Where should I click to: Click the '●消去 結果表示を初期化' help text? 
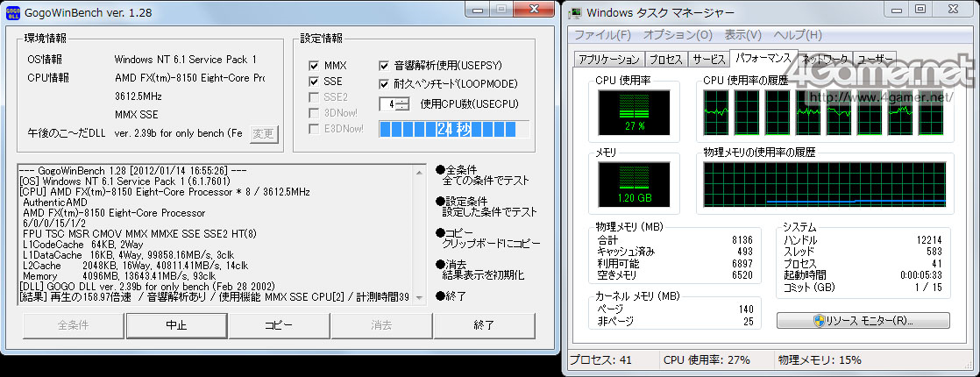[480, 269]
